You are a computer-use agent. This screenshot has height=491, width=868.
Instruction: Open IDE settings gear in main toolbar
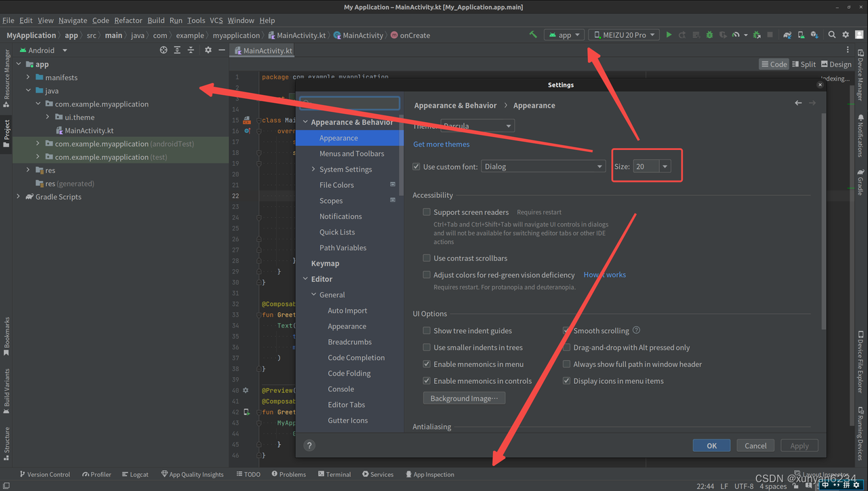click(x=846, y=35)
